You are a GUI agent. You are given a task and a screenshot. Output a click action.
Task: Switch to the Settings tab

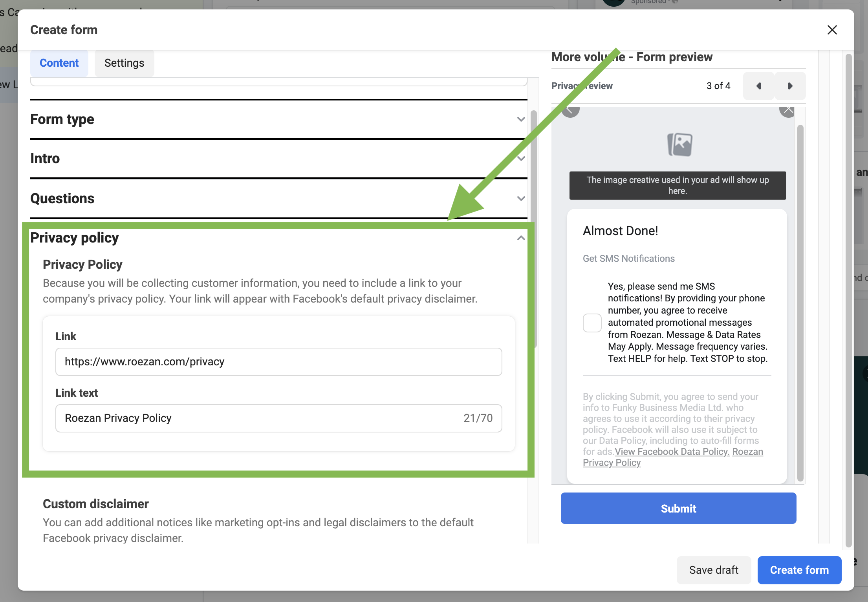(124, 63)
